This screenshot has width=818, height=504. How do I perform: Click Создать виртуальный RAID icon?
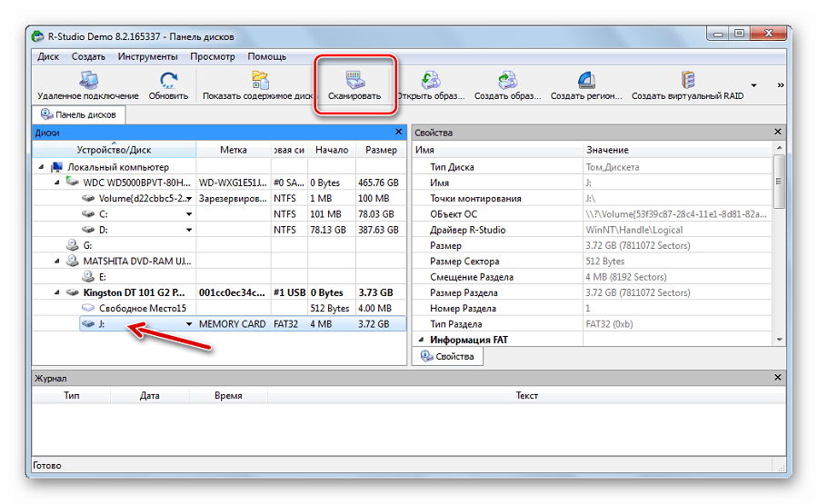click(x=687, y=79)
